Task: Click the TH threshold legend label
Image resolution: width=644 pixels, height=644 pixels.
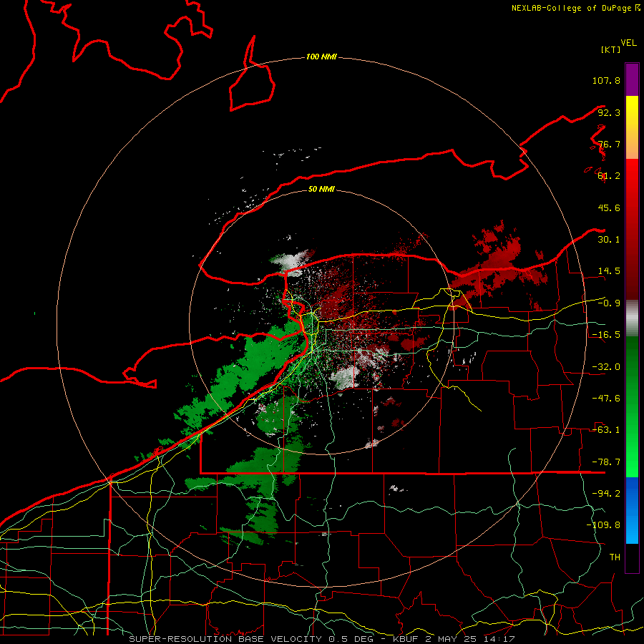Action: pos(615,557)
